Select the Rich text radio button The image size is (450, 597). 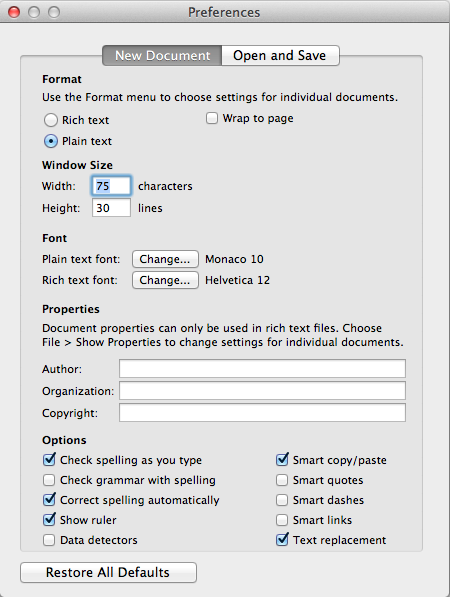coord(51,120)
